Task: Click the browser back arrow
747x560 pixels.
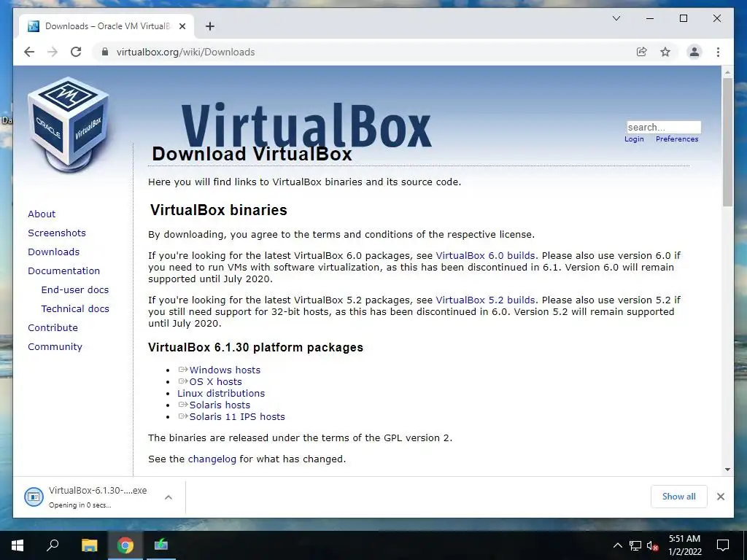Action: pos(29,52)
